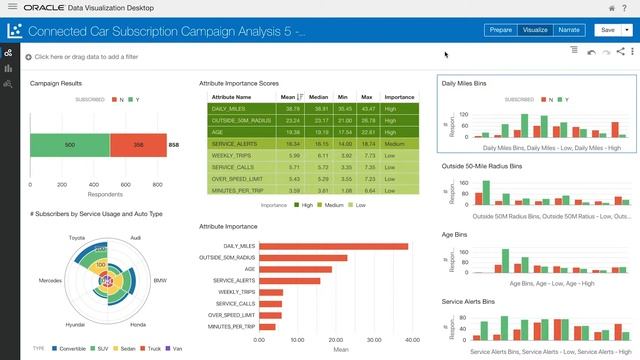Open the canvas three-dot options menu

coord(632,51)
